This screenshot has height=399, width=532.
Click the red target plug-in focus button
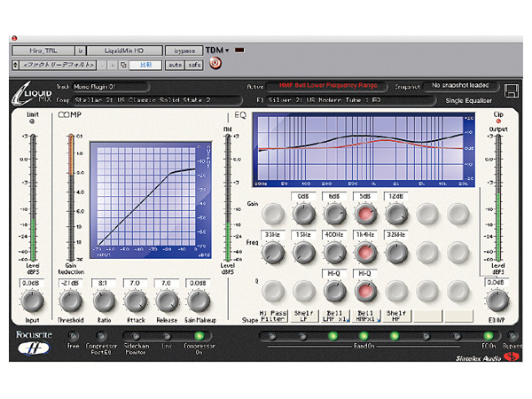(x=215, y=63)
